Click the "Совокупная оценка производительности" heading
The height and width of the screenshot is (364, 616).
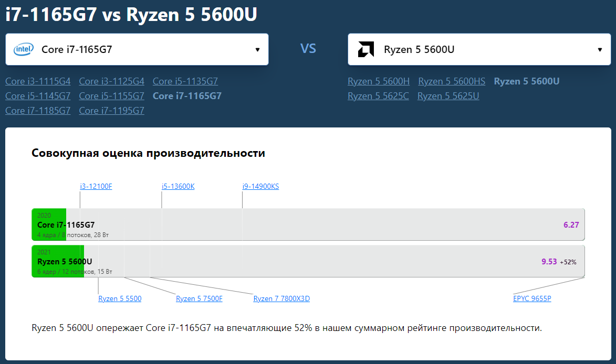click(x=148, y=153)
